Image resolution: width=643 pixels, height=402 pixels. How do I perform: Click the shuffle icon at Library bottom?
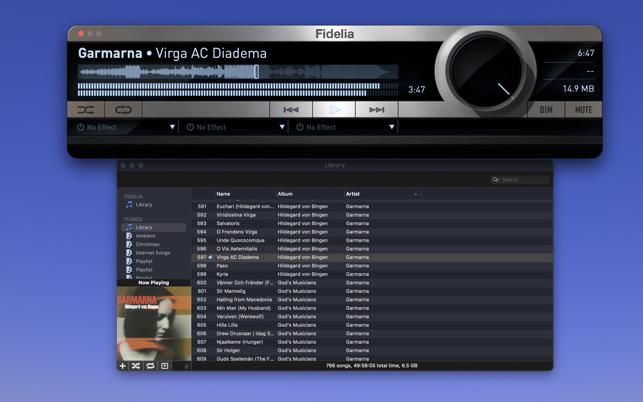[136, 366]
